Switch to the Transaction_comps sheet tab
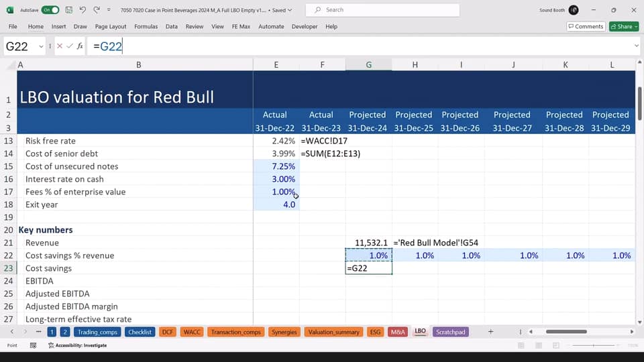Screen dimensions: 644x362 point(235,332)
